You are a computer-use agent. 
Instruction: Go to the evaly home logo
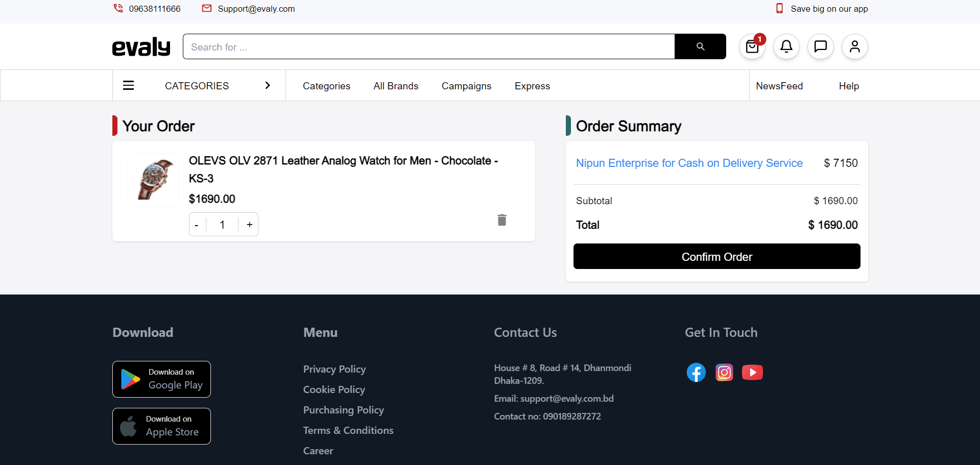click(x=141, y=47)
